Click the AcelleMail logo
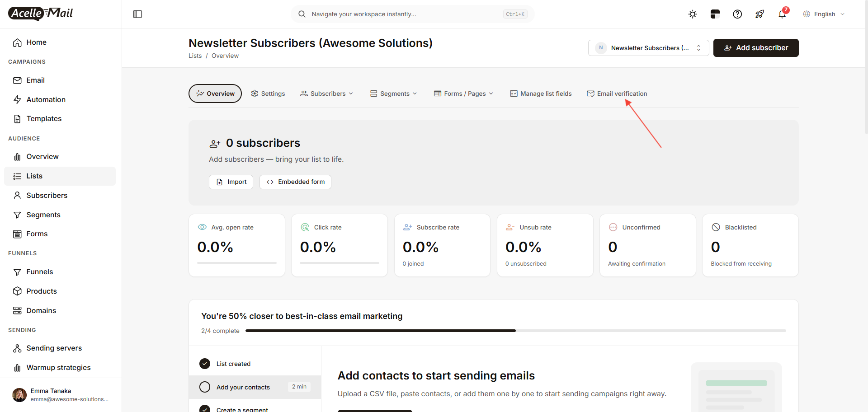This screenshot has width=868, height=412. 41,14
